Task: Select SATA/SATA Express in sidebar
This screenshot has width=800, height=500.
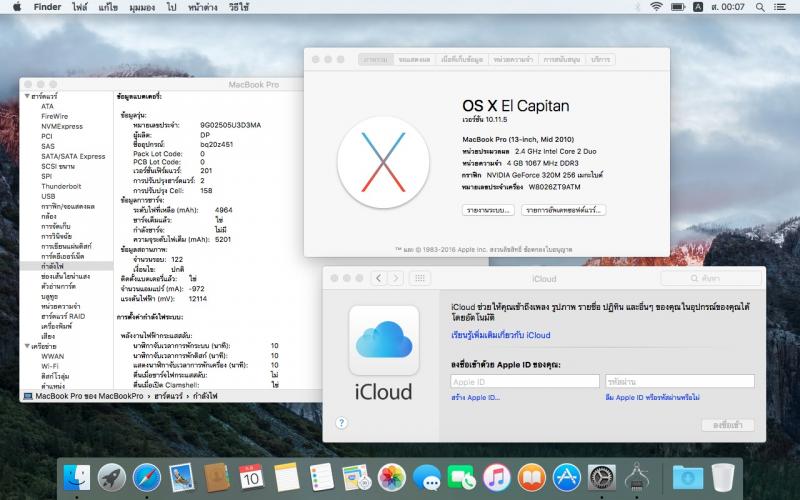Action: (x=73, y=156)
